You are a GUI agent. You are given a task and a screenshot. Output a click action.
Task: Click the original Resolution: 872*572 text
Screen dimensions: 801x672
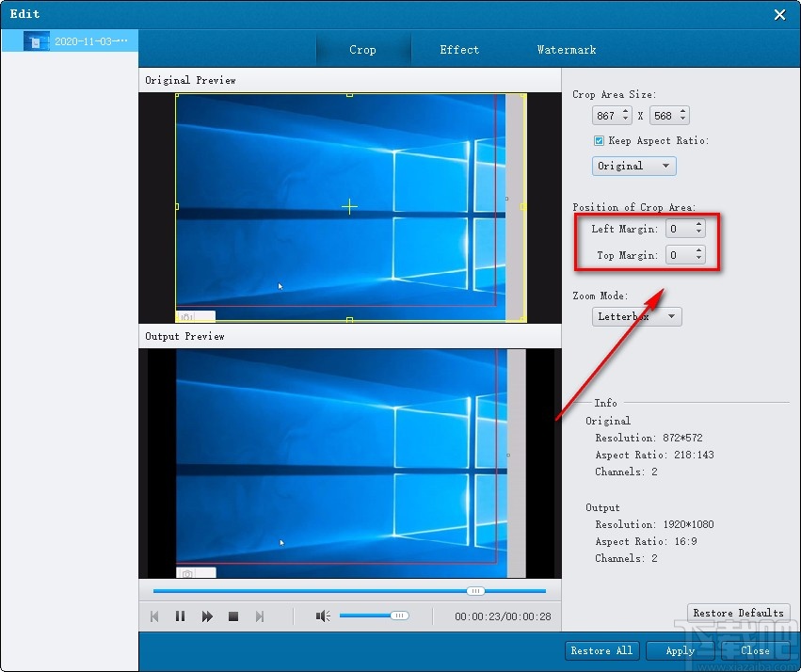tap(649, 438)
